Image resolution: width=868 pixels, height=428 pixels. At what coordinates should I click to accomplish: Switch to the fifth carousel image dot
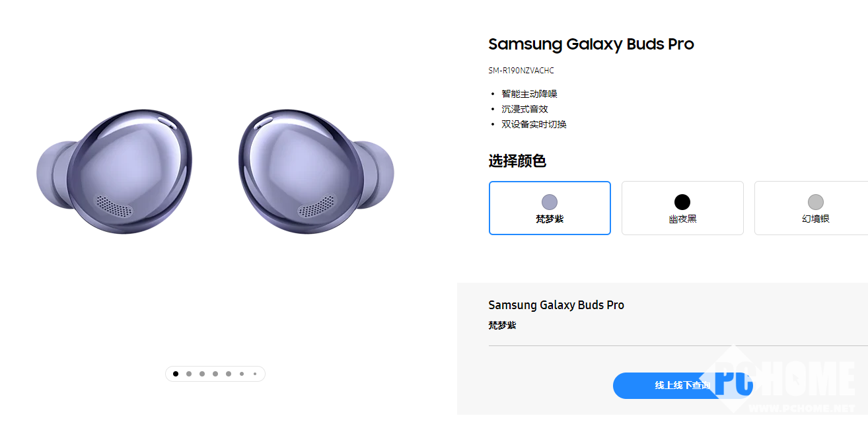(x=229, y=374)
